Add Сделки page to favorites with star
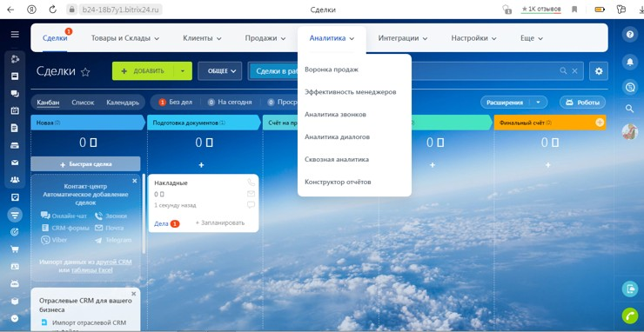Viewport: 644px width, 332px height. coord(85,72)
